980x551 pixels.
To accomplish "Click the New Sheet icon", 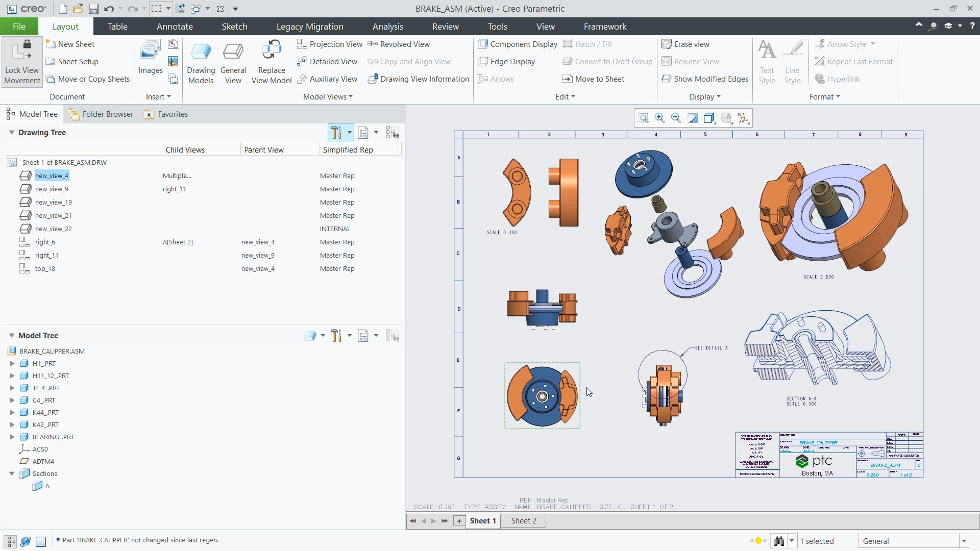I will click(51, 44).
